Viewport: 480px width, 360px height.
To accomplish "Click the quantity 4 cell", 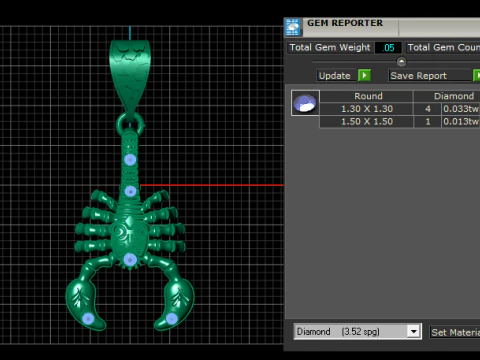I will point(428,109).
